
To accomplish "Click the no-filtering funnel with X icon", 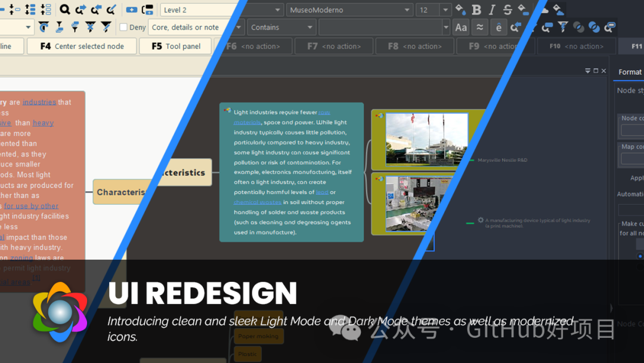I will click(91, 27).
